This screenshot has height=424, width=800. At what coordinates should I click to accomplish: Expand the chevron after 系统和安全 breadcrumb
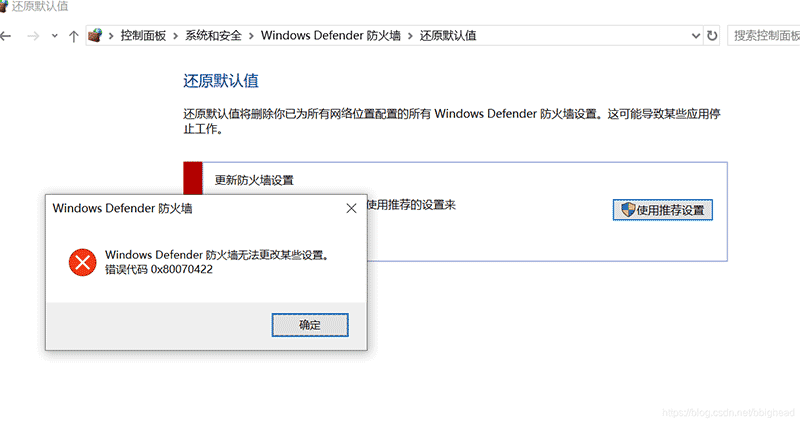(x=251, y=36)
